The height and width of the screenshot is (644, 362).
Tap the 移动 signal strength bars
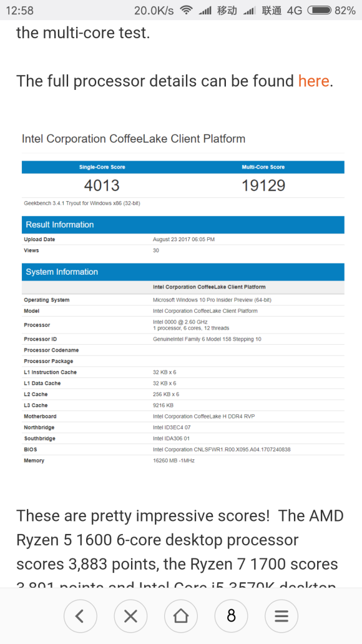click(205, 11)
